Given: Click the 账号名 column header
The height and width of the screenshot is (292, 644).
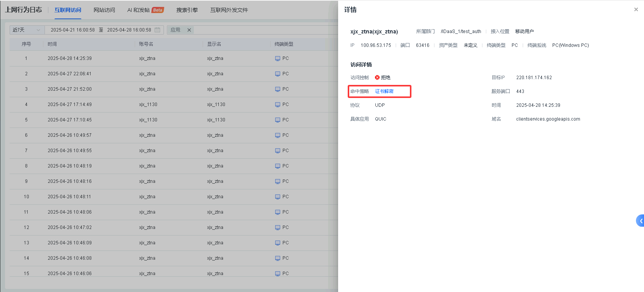Looking at the screenshot, I should click(146, 44).
